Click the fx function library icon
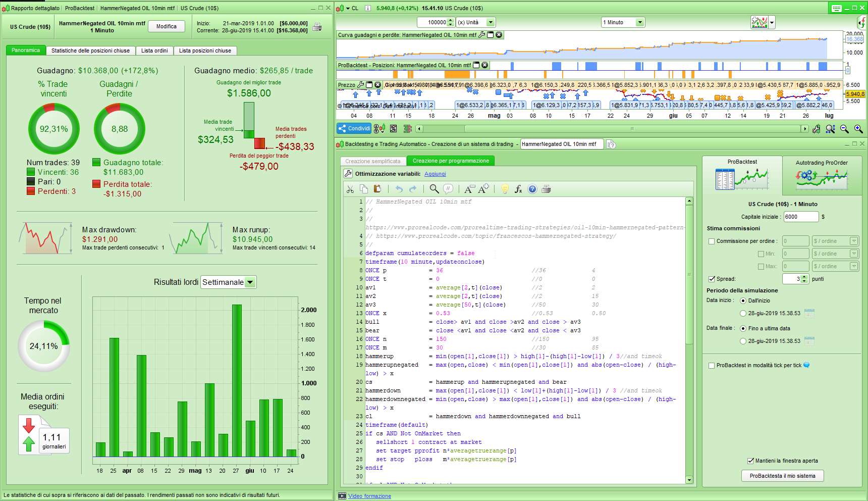Viewport: 868px width, 501px height. click(x=518, y=189)
